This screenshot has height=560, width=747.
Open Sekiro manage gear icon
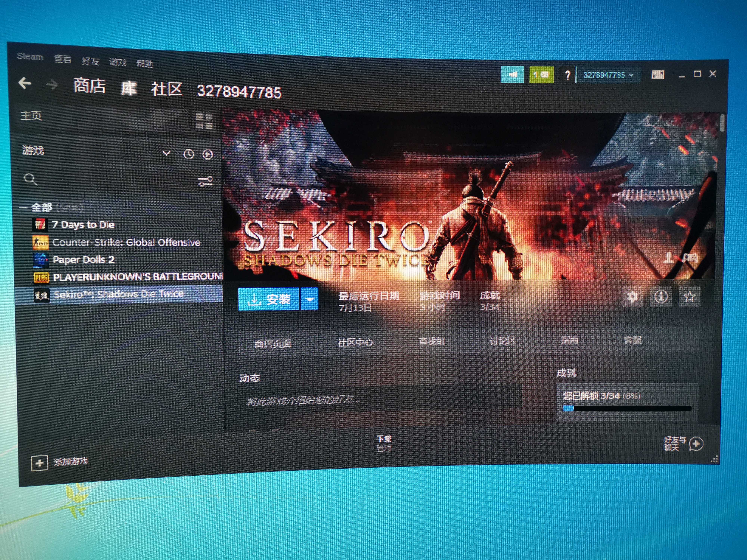pyautogui.click(x=633, y=297)
